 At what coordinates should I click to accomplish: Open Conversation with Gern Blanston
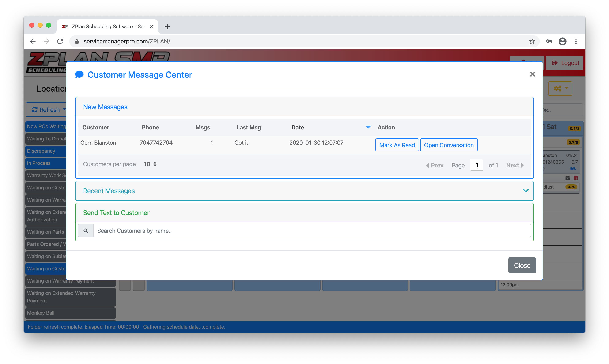pos(449,145)
